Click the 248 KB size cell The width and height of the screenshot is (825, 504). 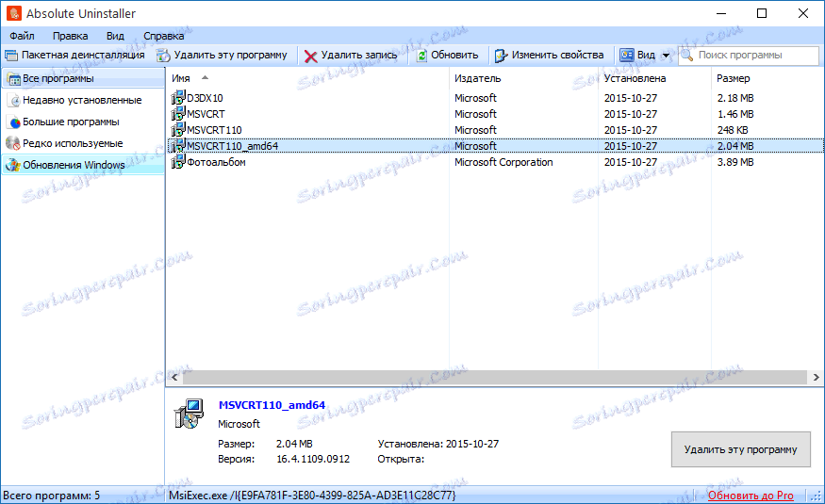733,130
